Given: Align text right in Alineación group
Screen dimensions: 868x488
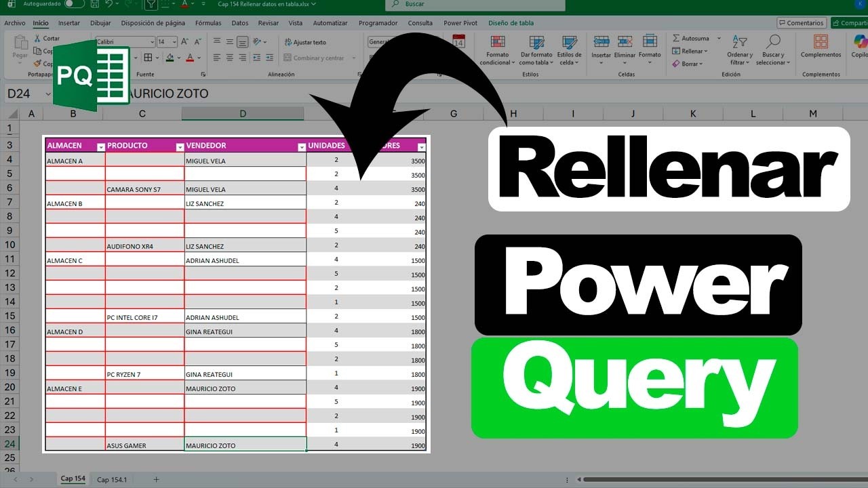Looking at the screenshot, I should pos(243,58).
